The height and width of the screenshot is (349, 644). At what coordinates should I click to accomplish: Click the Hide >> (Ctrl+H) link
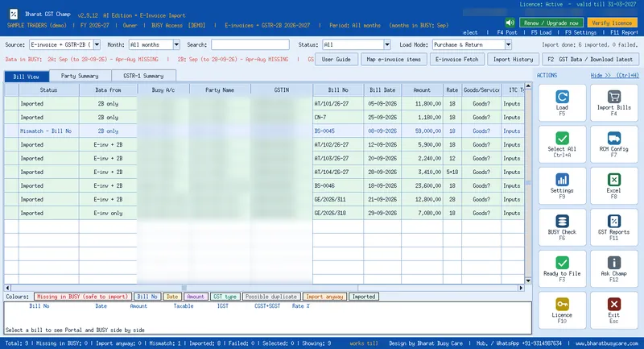click(614, 75)
